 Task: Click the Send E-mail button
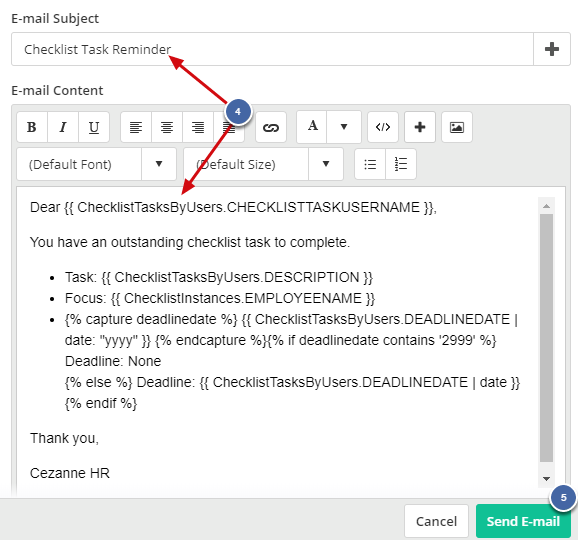click(523, 521)
